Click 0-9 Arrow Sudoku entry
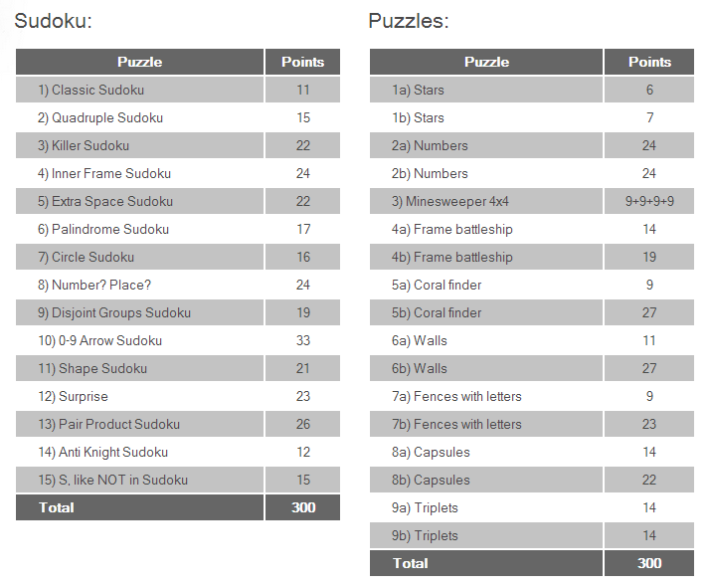 [x=99, y=340]
